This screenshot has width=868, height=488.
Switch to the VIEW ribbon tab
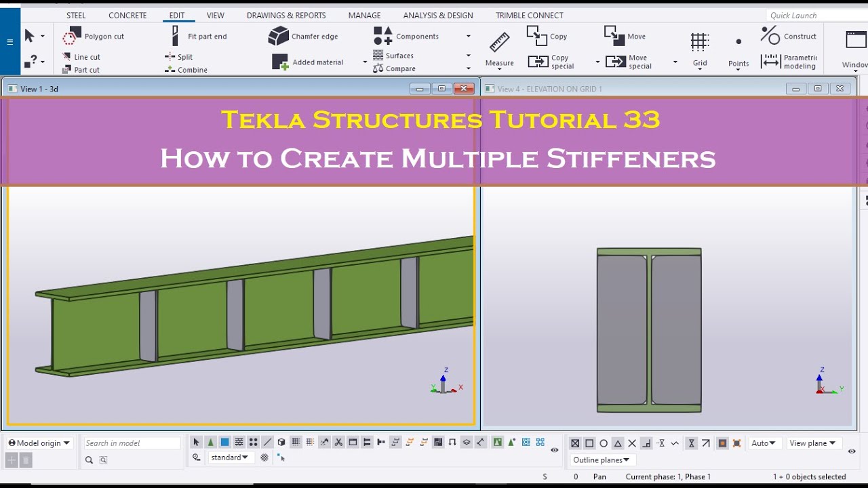[216, 15]
